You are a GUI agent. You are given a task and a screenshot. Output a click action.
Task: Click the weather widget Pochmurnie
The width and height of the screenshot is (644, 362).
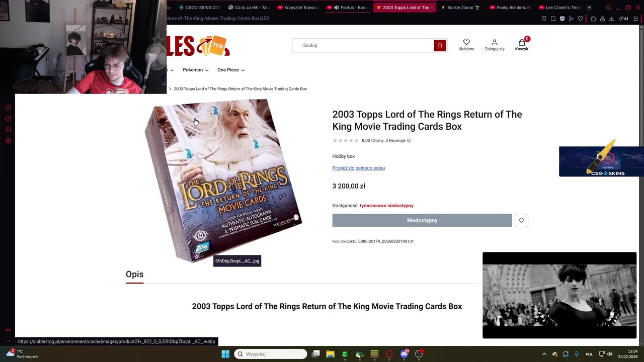[x=22, y=354]
